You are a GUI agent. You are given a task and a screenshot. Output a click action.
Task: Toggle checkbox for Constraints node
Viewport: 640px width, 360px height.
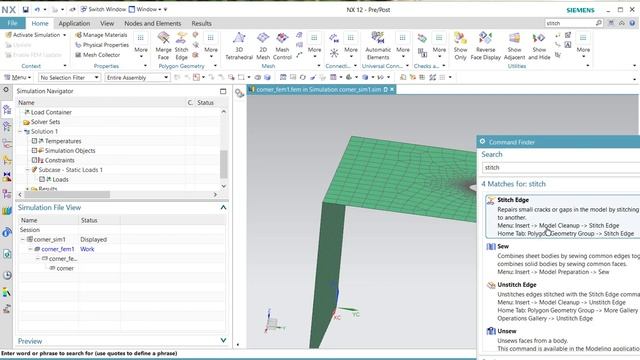34,160
